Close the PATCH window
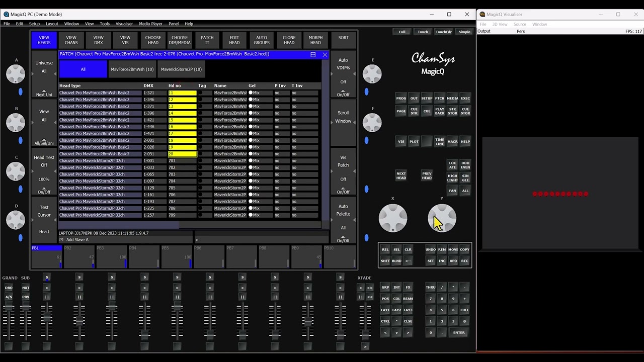 coord(325,54)
